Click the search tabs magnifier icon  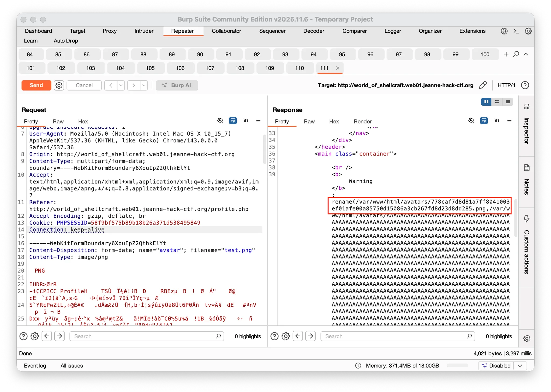coord(516,54)
